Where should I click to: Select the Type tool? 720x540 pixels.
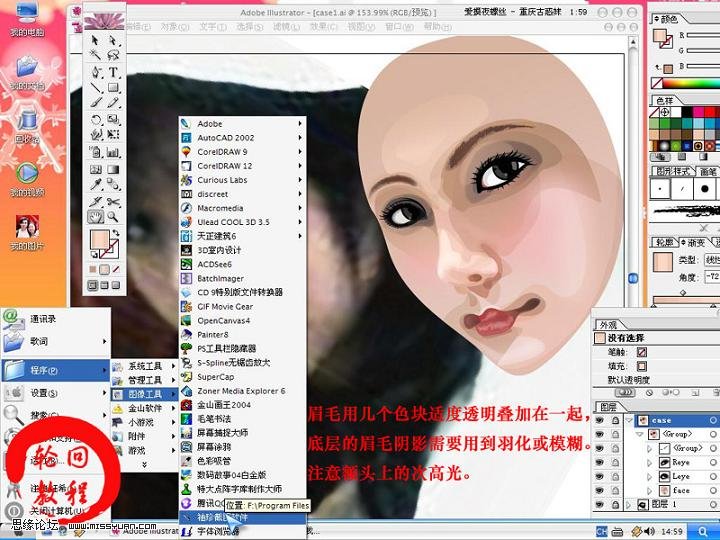point(113,72)
